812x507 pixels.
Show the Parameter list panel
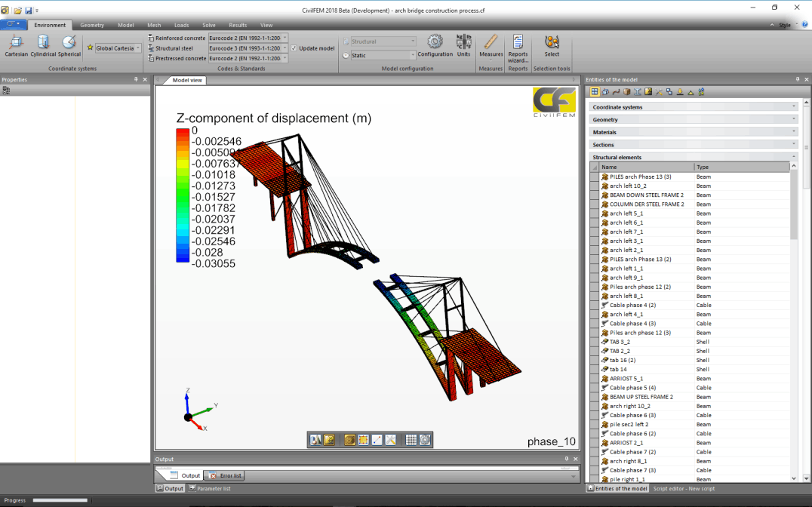(x=211, y=489)
